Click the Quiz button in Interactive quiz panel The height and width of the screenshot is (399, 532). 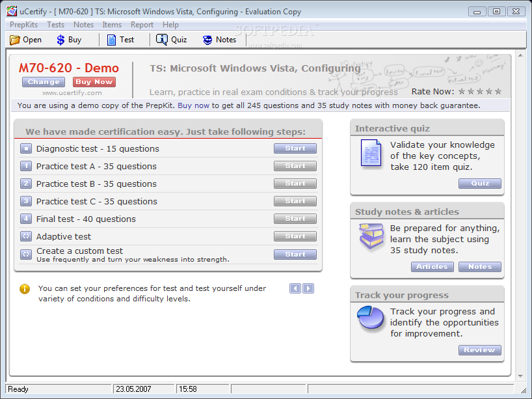[480, 184]
